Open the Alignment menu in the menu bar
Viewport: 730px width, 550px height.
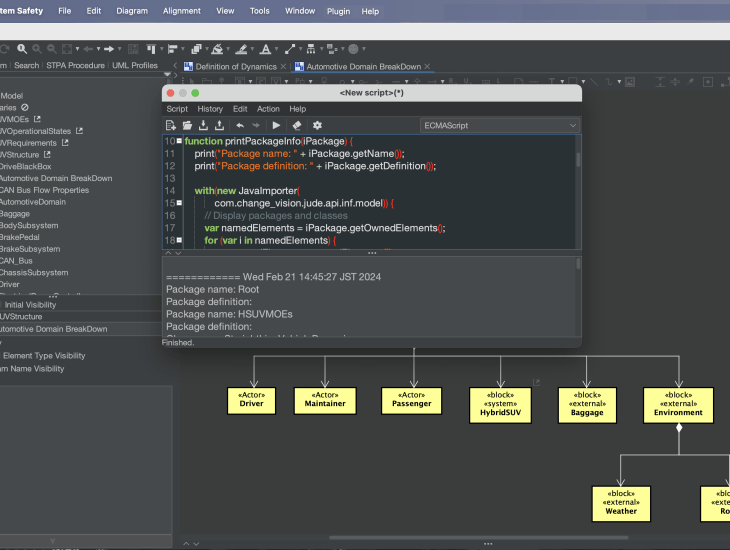(x=181, y=11)
